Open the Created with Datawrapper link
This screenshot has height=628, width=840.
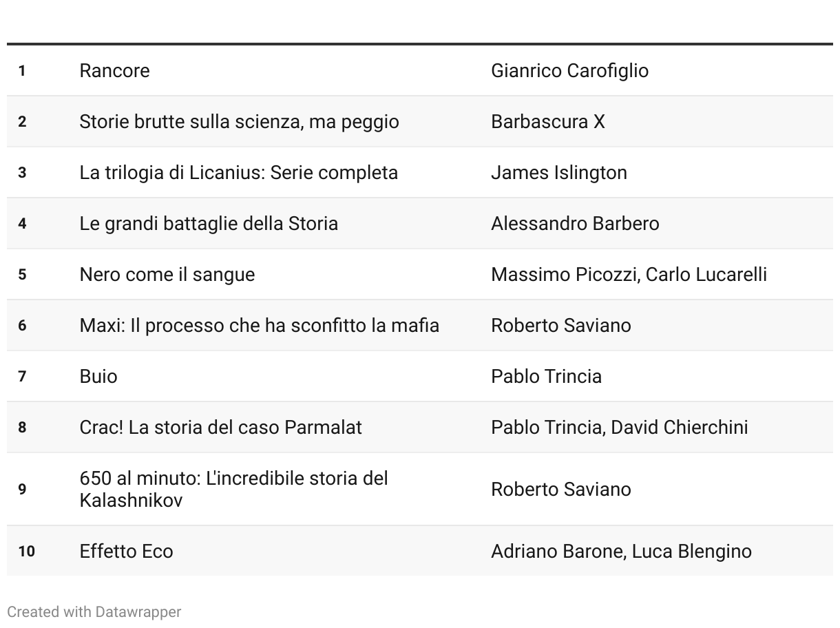pos(94,611)
